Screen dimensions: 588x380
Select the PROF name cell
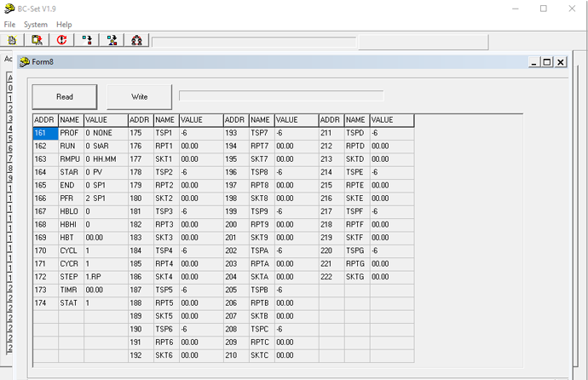[x=71, y=133]
